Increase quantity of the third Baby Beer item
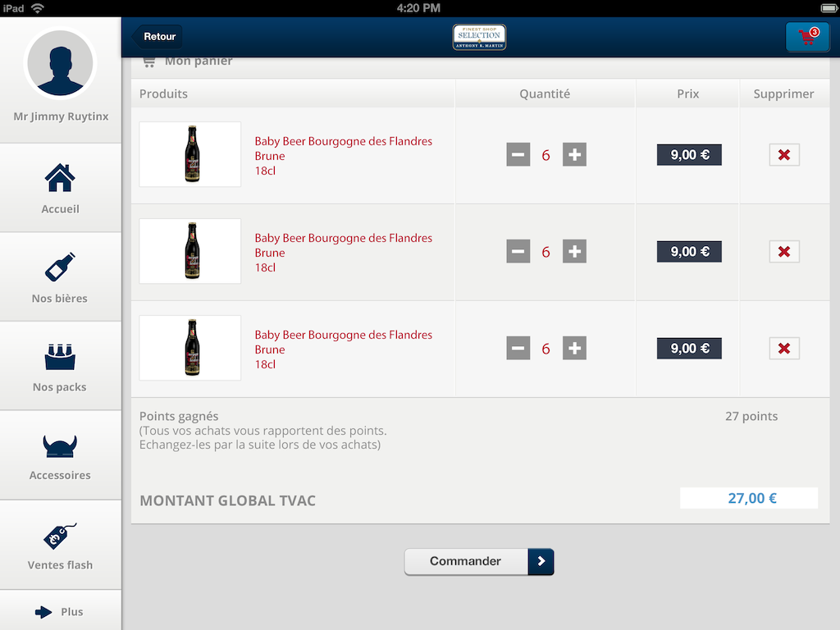Screen dimensions: 840x630 point(574,348)
